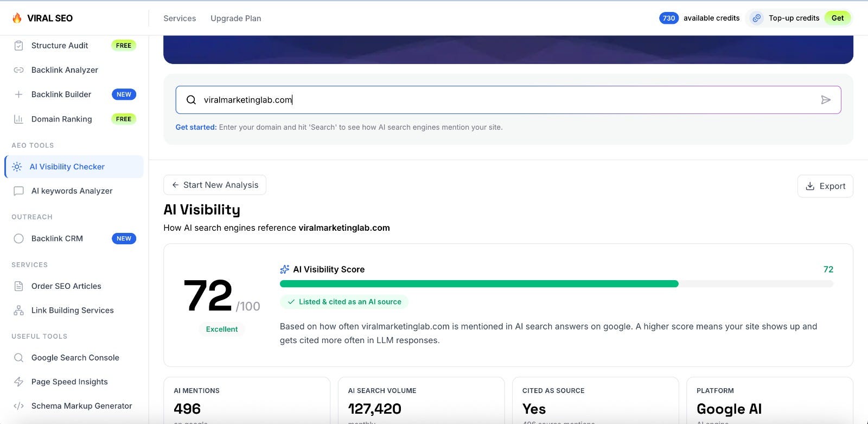Submit the domain search with the send arrow

[826, 100]
